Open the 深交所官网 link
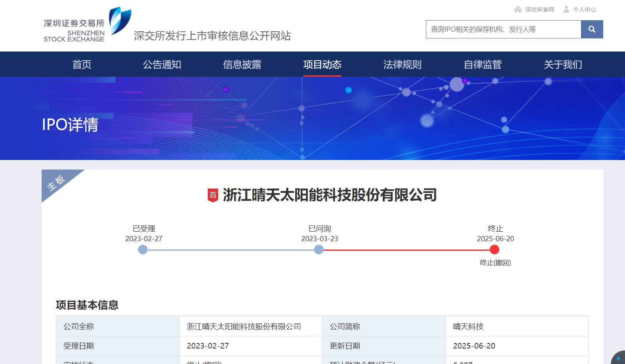Screen dimensions: 625x364 pyautogui.click(x=539, y=10)
